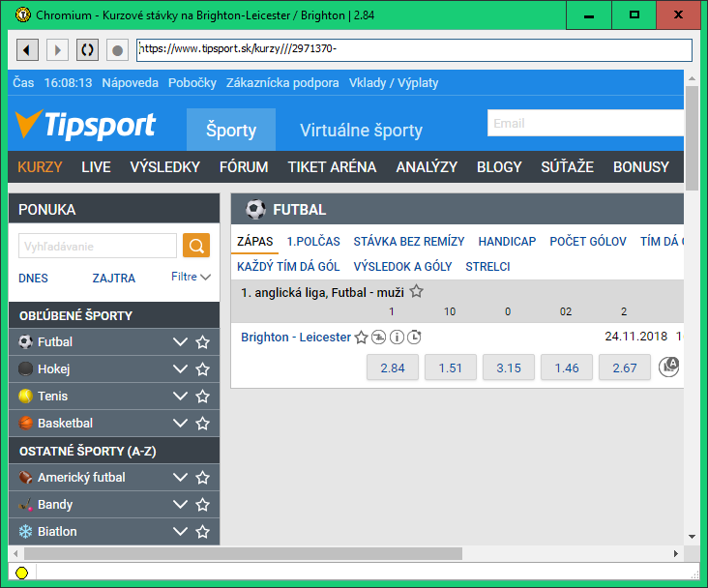
Task: Mark Futbal as favorite sport star
Action: (x=203, y=342)
